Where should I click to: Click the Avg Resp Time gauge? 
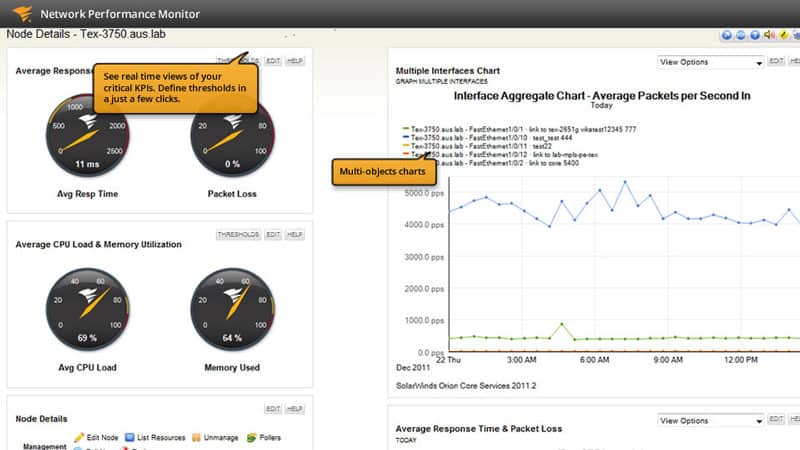[87, 135]
